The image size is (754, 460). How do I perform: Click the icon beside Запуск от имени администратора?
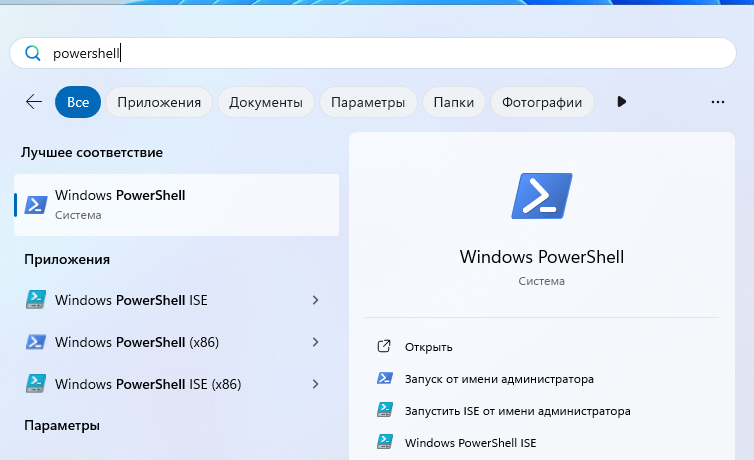coord(385,378)
